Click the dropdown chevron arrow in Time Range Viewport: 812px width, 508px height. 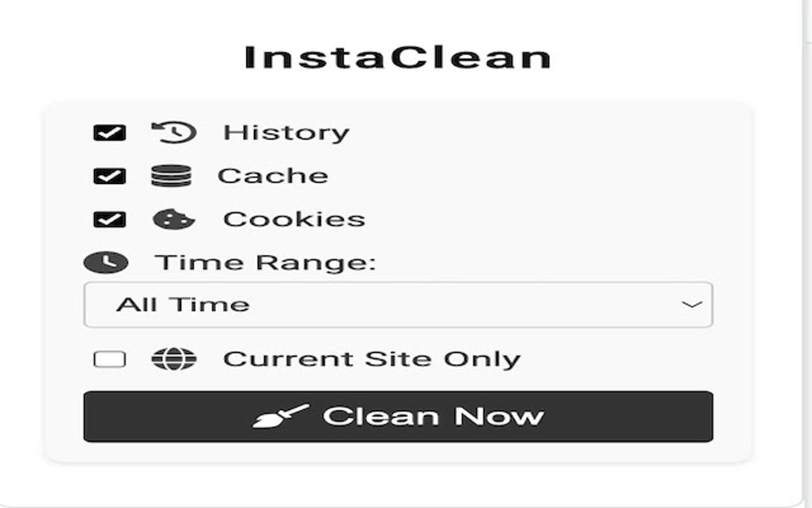(692, 304)
